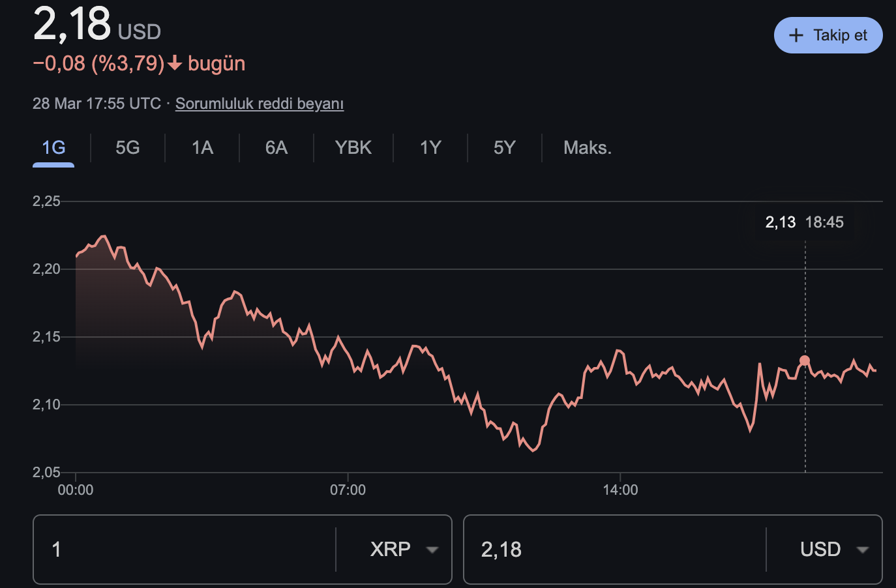This screenshot has width=896, height=588.
Task: Select the Maks. maximum range tab
Action: coord(588,147)
